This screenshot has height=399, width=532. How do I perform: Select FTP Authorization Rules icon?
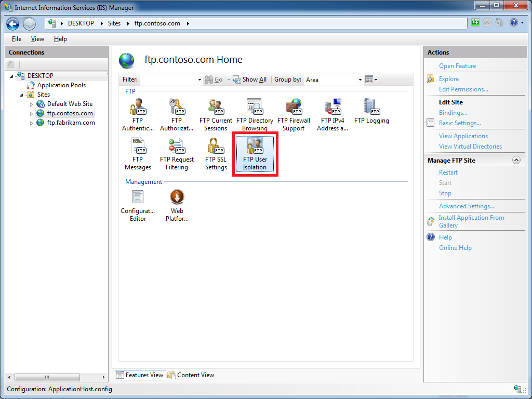click(177, 115)
